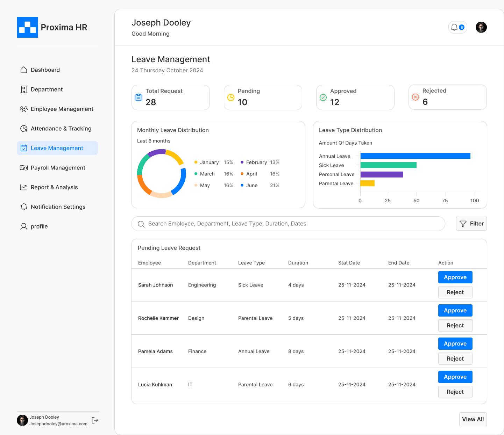
Task: Click the funnel icon on Filter button
Action: 463,224
